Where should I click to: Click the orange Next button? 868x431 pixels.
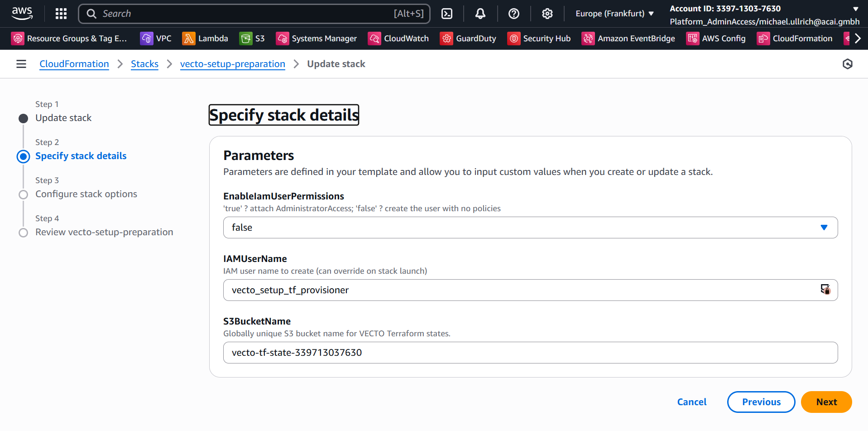click(x=826, y=402)
